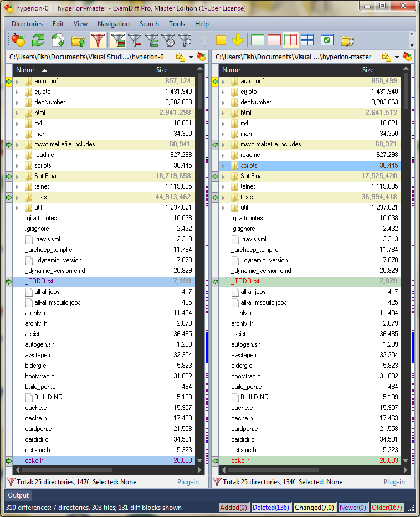Screen dimensions: 420x517
Task: Click the right pane horizontal scrollbar thumb
Action: pos(273,470)
